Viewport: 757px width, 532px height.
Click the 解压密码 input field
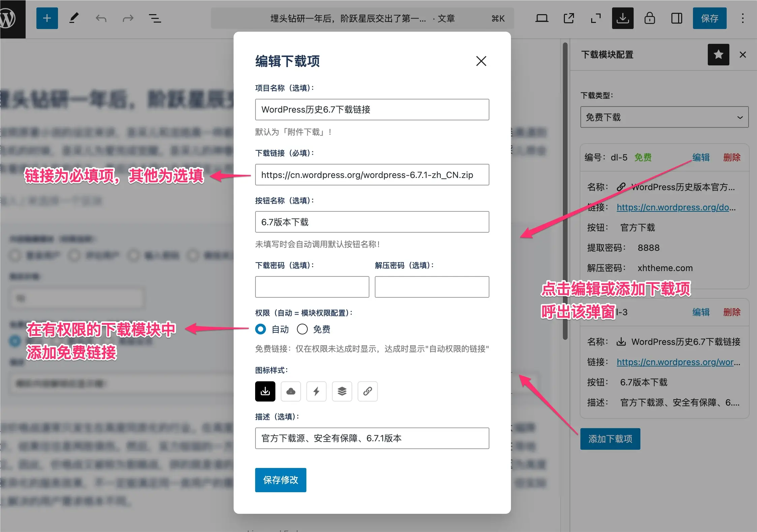tap(432, 287)
